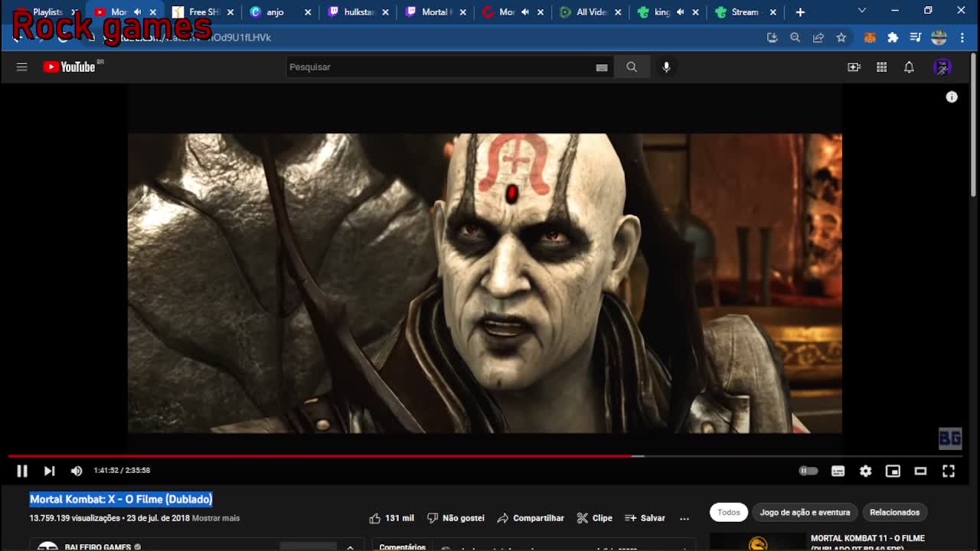Click the search magnifier button
980x551 pixels.
(x=632, y=67)
